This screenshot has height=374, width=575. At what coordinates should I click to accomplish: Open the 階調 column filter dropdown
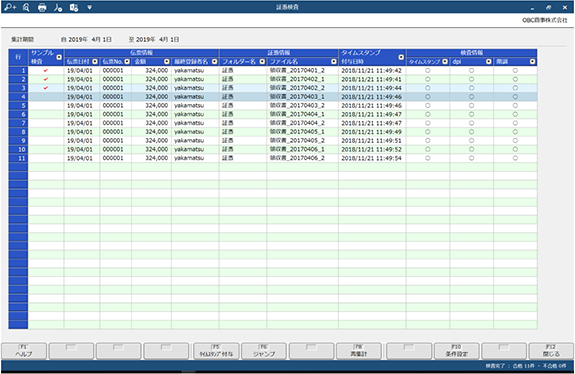click(x=532, y=62)
